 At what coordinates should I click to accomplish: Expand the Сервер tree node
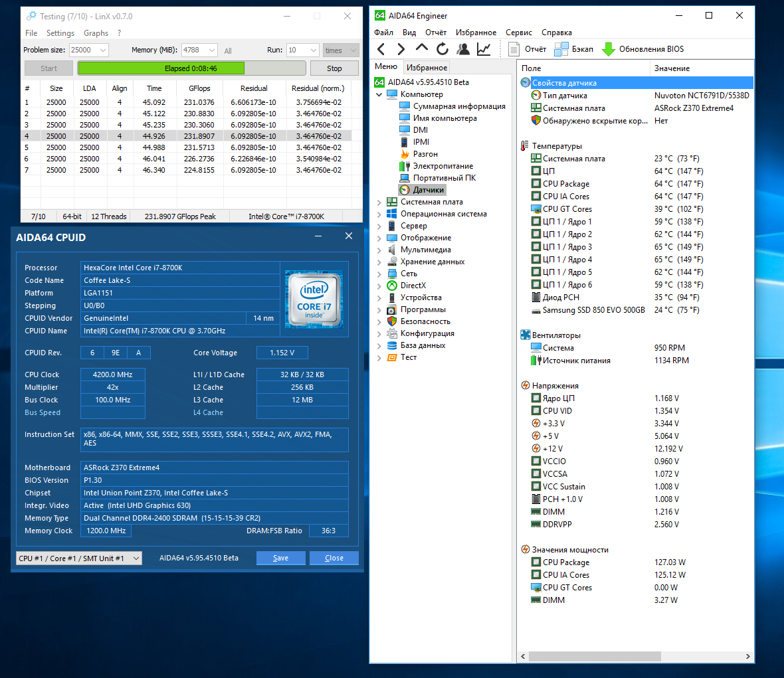pyautogui.click(x=379, y=226)
